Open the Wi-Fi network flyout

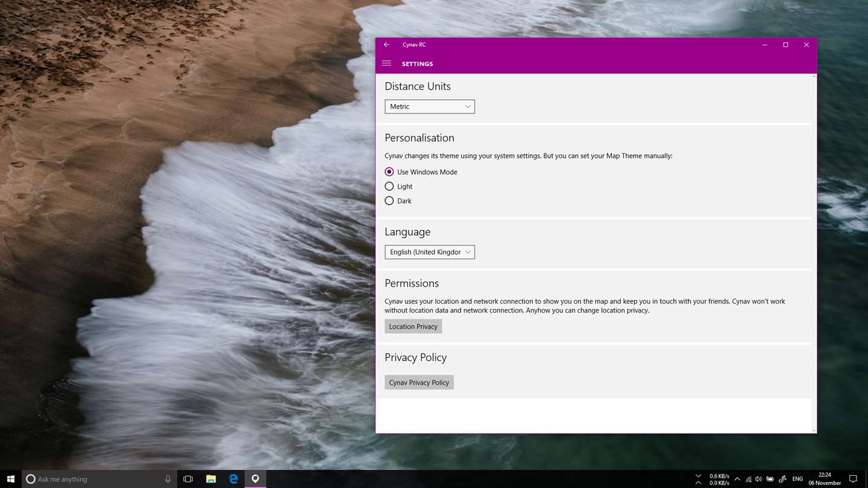(748, 479)
